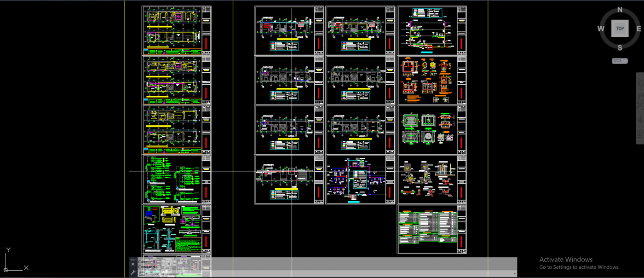644x278 pixels.
Task: Open command line Customize wrench menu
Action: pos(133,273)
